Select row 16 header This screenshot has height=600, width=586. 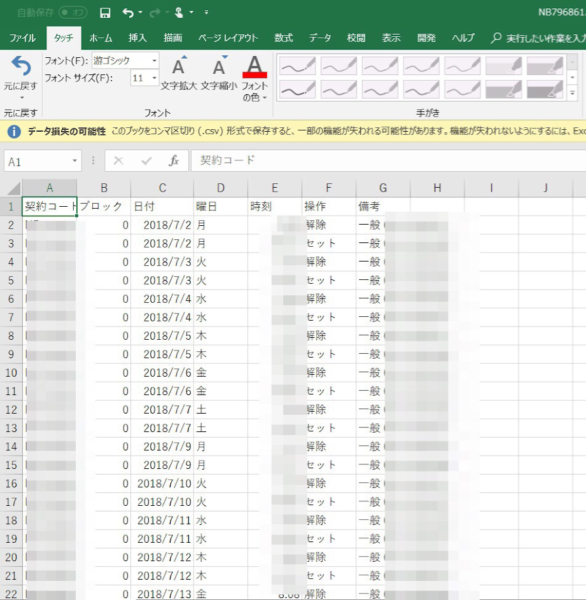pos(11,484)
